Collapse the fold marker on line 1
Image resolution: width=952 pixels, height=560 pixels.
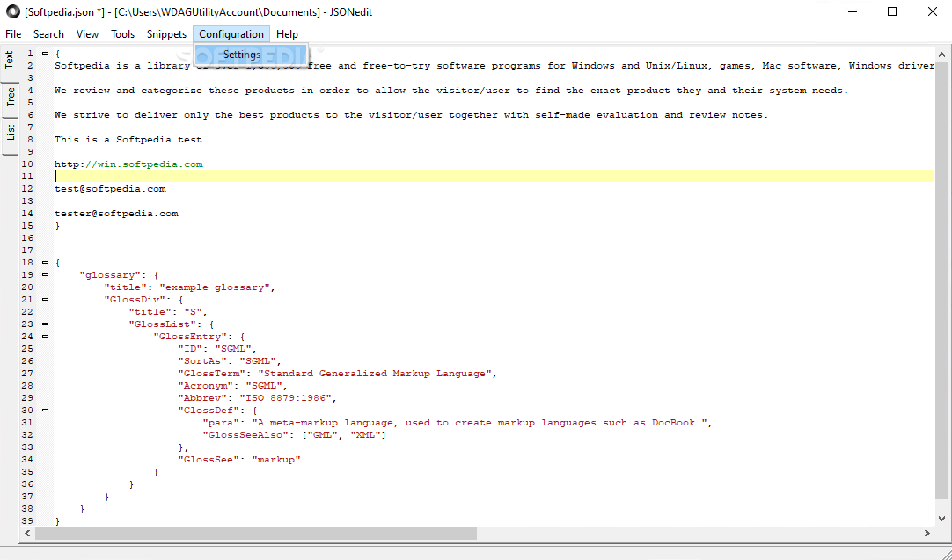point(45,54)
